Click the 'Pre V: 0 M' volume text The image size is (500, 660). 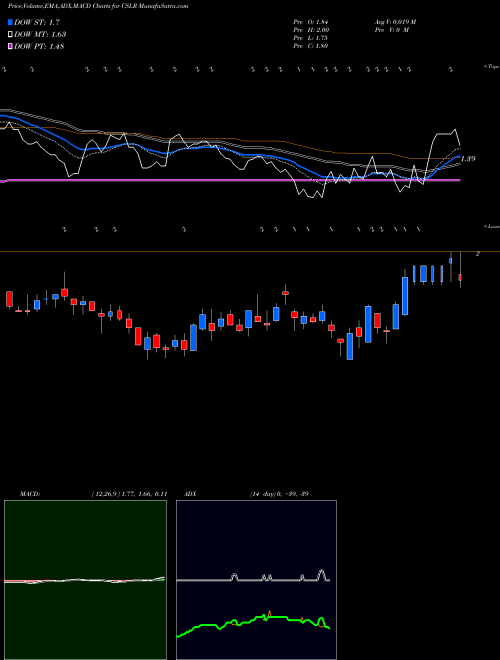(x=391, y=30)
